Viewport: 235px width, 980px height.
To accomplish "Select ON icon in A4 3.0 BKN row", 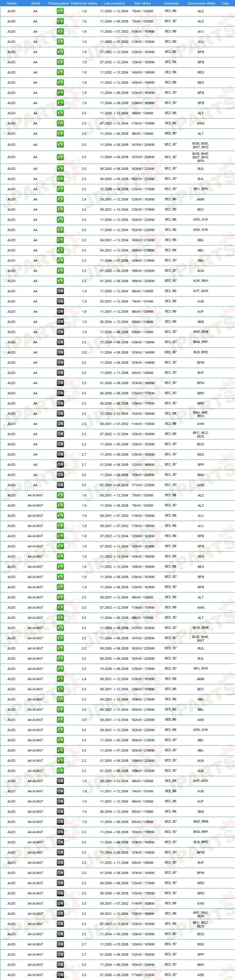I will coord(60,475).
